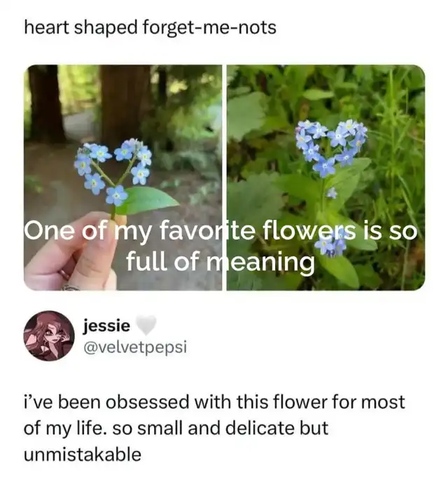This screenshot has height=491, width=448.
Task: Click the "One of my favorite flowers" caption line
Action: (x=221, y=233)
